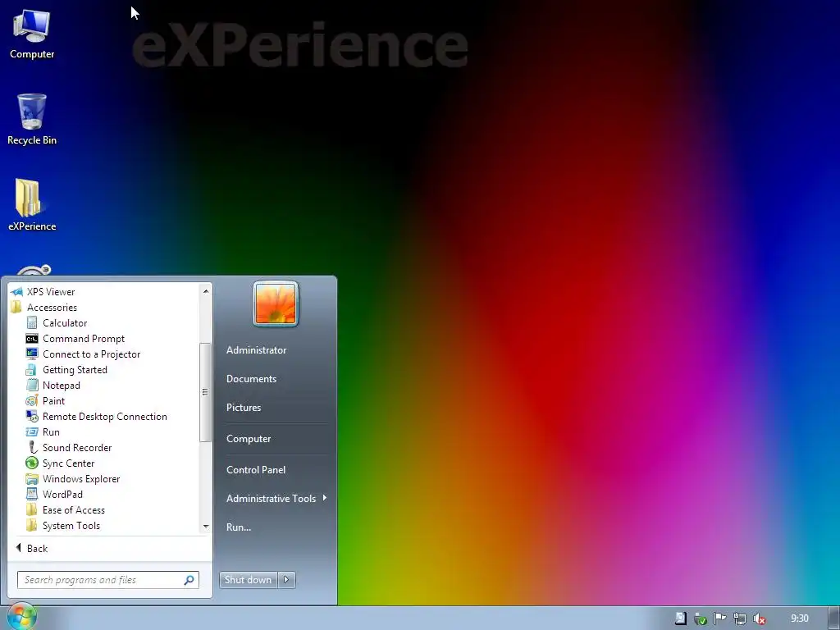Open Remote Desktop Connection
The height and width of the screenshot is (630, 840).
click(x=104, y=416)
